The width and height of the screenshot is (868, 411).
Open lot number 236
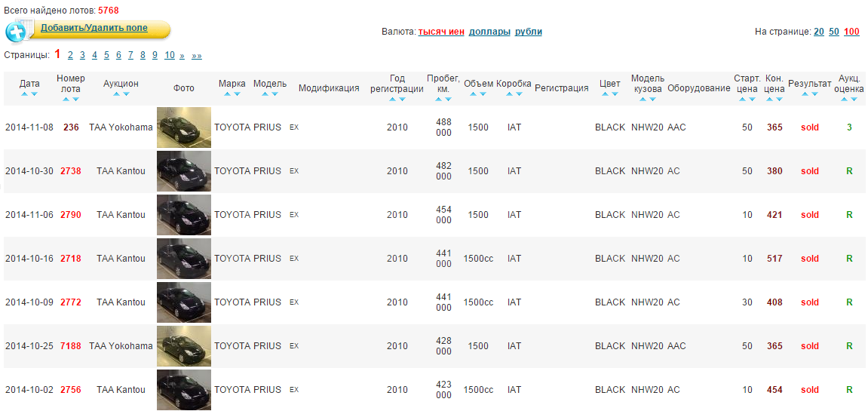[x=71, y=127]
